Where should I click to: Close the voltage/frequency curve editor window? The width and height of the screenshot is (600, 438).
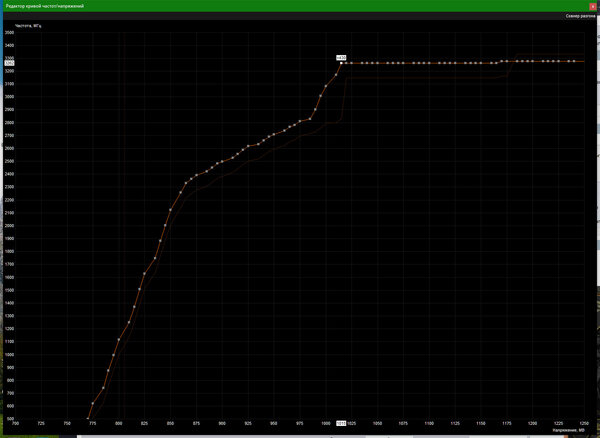tap(593, 6)
